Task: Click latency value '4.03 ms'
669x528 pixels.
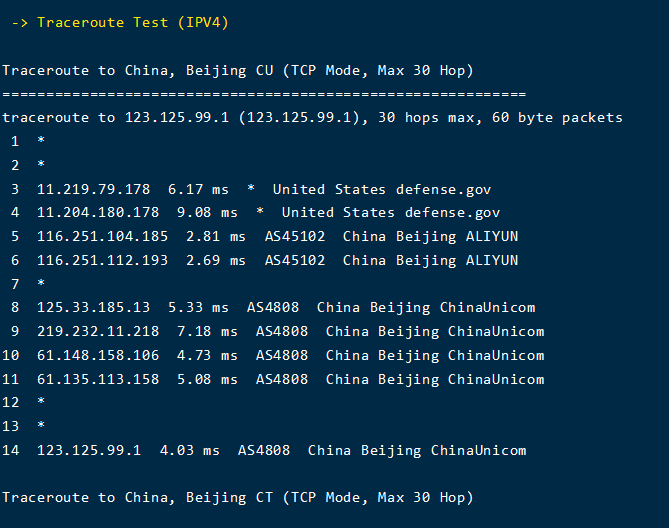Action: 189,450
